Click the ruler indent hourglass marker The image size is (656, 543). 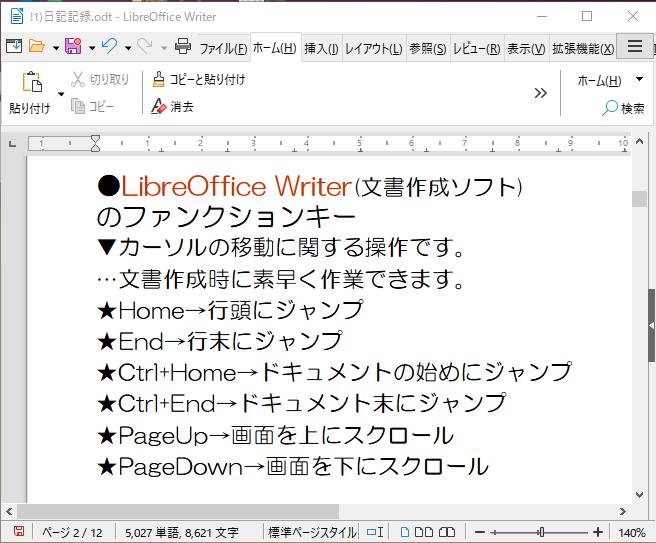(95, 143)
